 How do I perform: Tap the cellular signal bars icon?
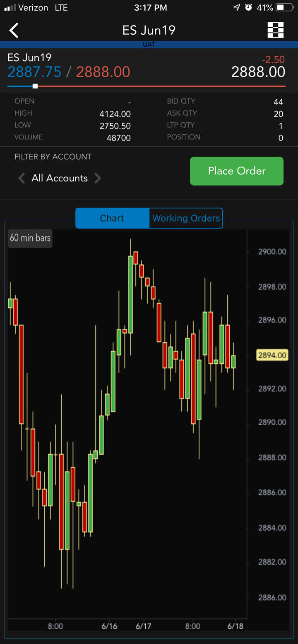pos(10,7)
